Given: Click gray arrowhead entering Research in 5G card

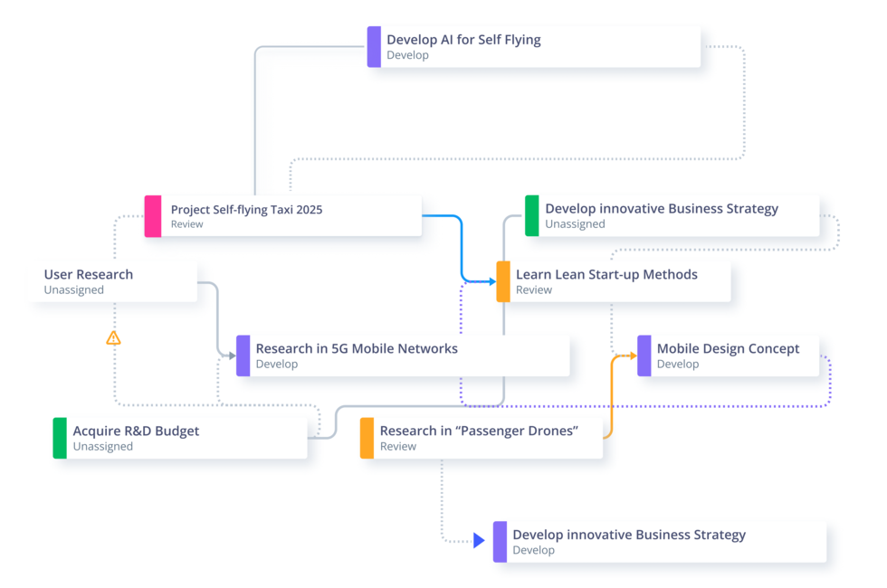Looking at the screenshot, I should pos(231,356).
